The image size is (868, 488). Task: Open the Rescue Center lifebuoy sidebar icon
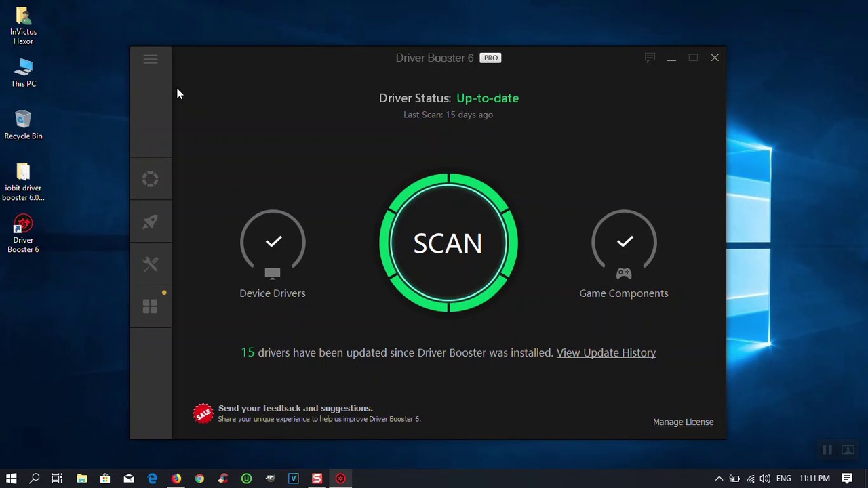pos(151,179)
